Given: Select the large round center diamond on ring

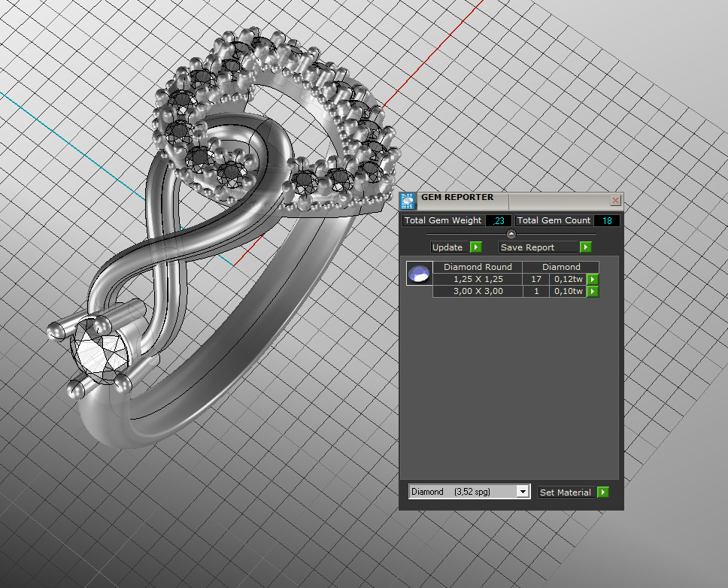Looking at the screenshot, I should coord(100,351).
